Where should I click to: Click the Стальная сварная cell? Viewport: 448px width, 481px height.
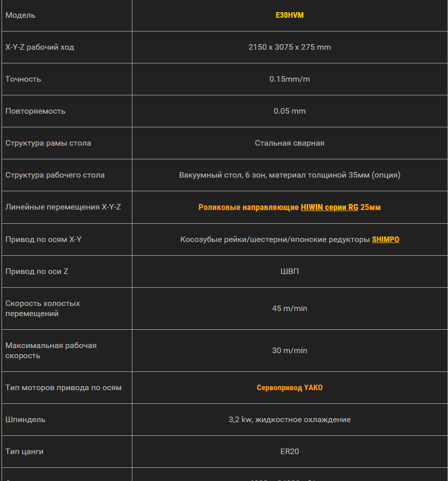[x=290, y=143]
